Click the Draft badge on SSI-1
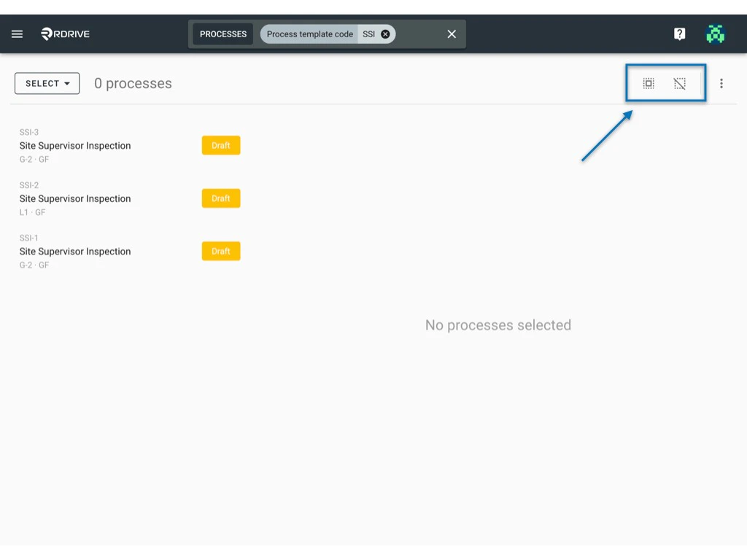The width and height of the screenshot is (747, 560). pyautogui.click(x=220, y=251)
